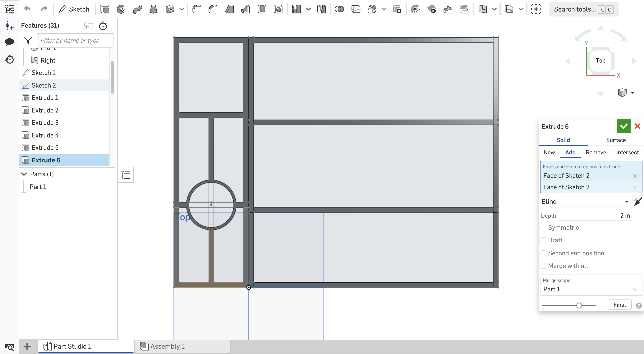Click the Undo icon in toolbar
The height and width of the screenshot is (354, 644).
[x=27, y=9]
